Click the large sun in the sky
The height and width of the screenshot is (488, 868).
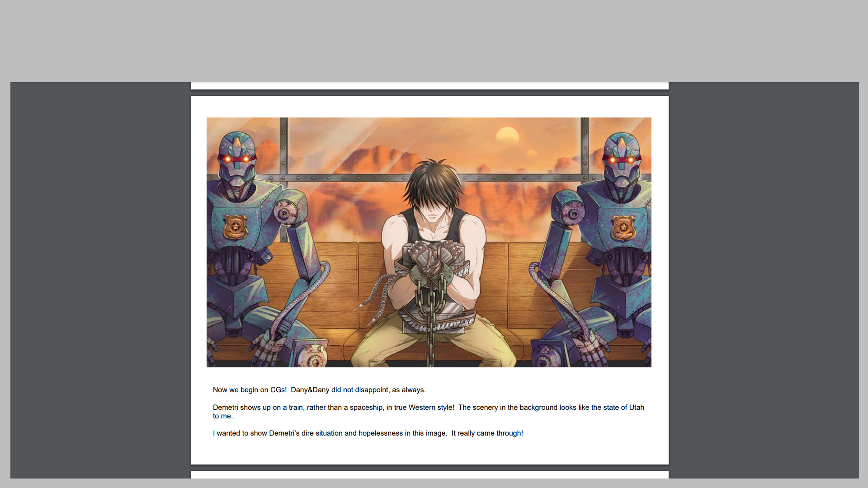coord(507,136)
